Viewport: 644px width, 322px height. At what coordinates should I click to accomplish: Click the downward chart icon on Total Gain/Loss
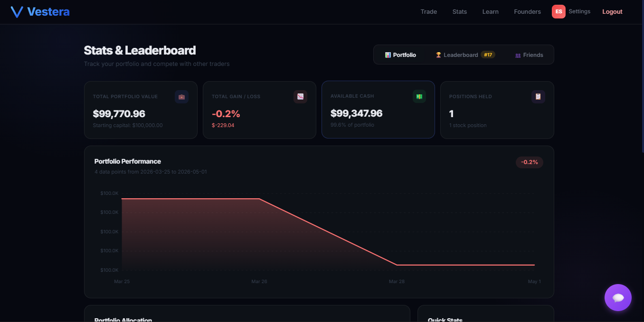point(300,97)
